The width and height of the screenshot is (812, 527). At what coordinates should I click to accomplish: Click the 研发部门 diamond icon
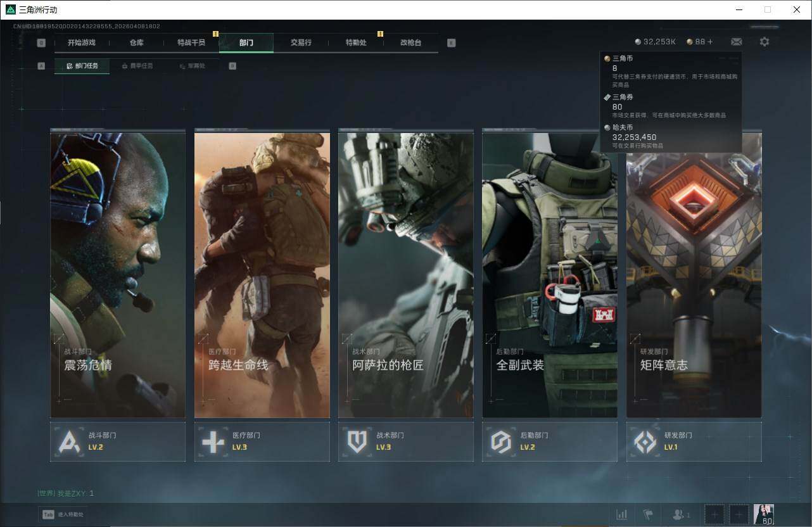click(645, 441)
